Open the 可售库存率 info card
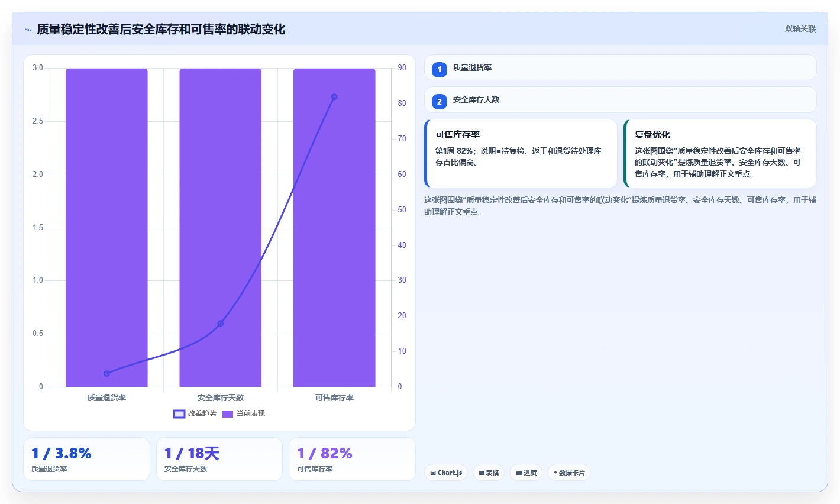 521,154
